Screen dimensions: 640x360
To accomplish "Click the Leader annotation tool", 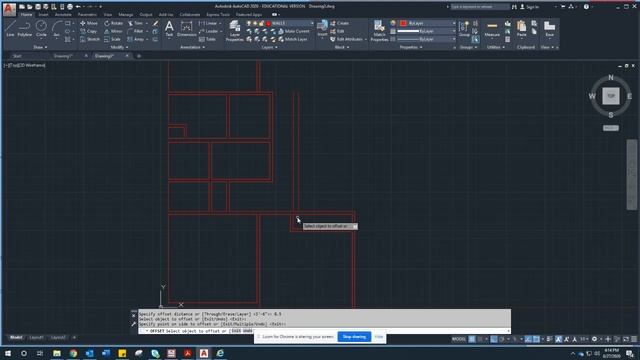I will [x=209, y=31].
